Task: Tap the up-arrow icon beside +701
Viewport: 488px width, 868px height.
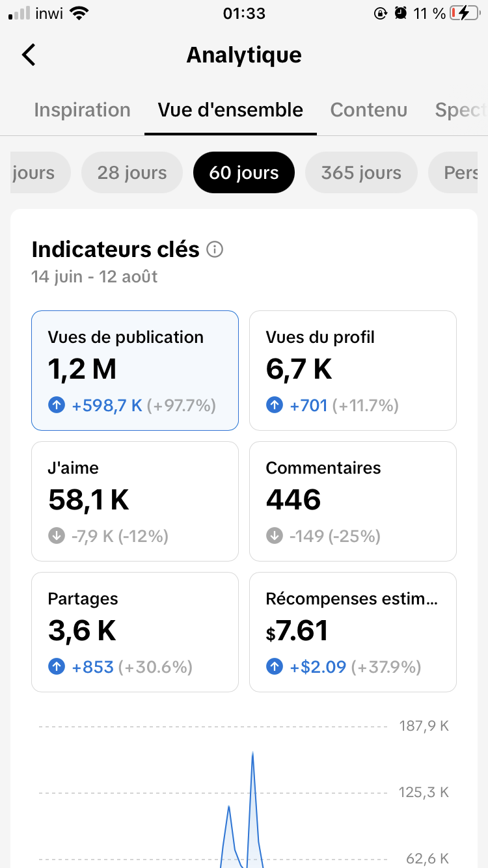Action: coord(275,405)
